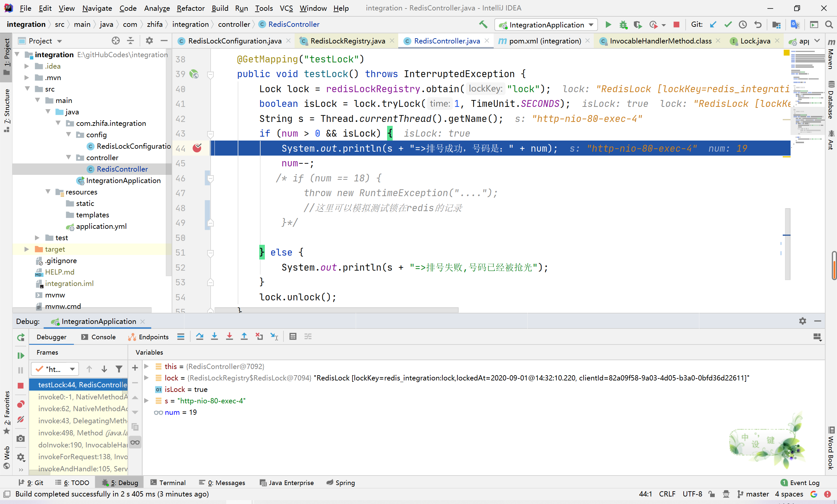The height and width of the screenshot is (504, 837).
Task: Click the Step Into debugger icon
Action: (214, 337)
